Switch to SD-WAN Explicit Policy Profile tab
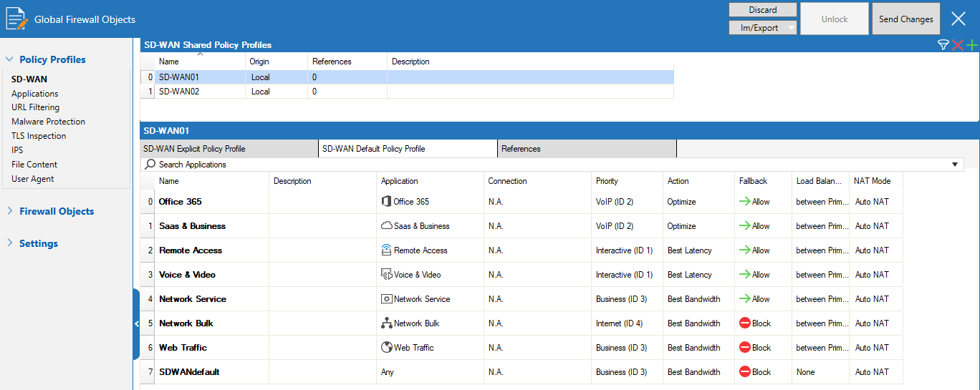This screenshot has width=980, height=390. (x=229, y=149)
